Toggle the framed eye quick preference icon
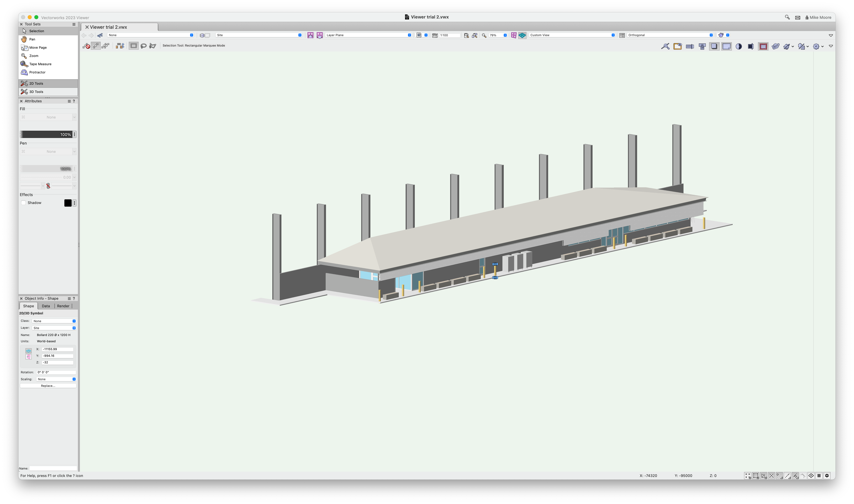This screenshot has width=854, height=504. [x=678, y=47]
